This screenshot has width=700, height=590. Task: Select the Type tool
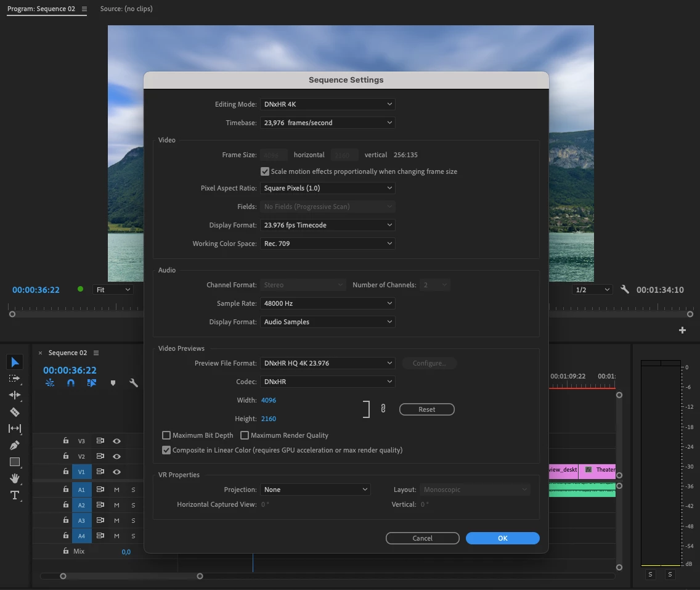[14, 495]
